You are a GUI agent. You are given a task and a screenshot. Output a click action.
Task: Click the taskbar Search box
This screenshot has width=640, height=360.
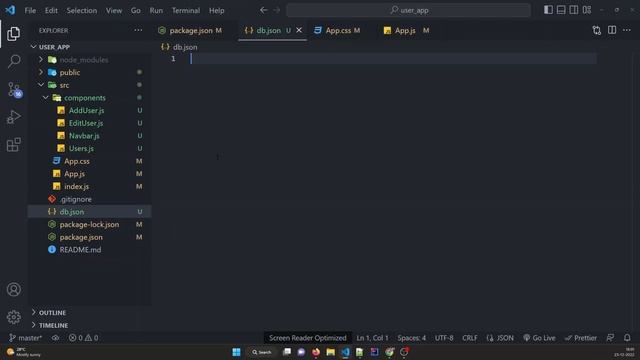tap(261, 352)
